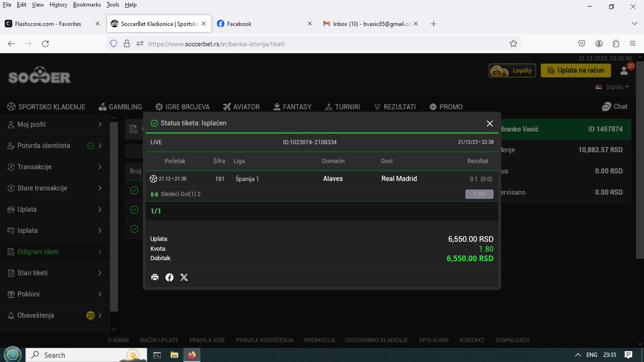Click the Windows Start button
Image resolution: width=644 pixels, height=362 pixels.
pyautogui.click(x=12, y=354)
